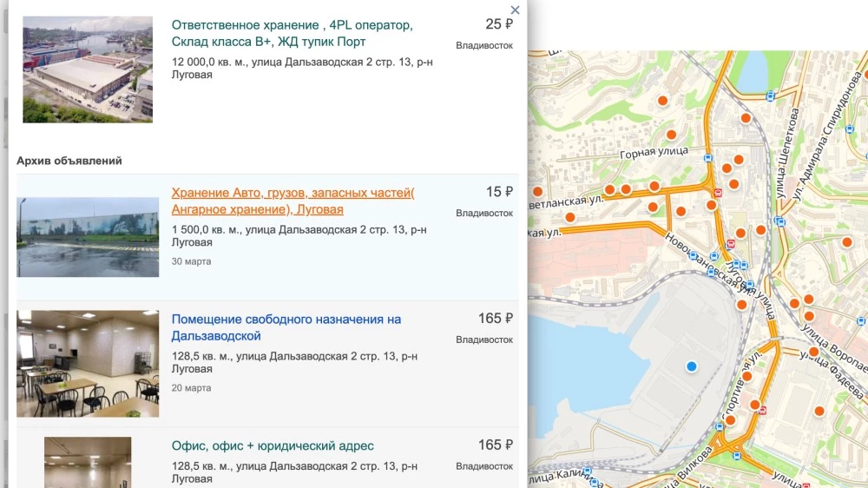Image resolution: width=868 pixels, height=488 pixels.
Task: Click the office corridor thumbnail
Action: (x=88, y=463)
